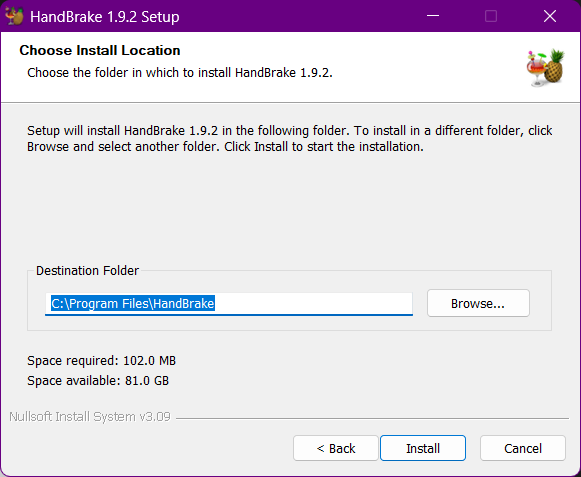Go to the previous step with < Back
This screenshot has width=581, height=477.
(336, 448)
